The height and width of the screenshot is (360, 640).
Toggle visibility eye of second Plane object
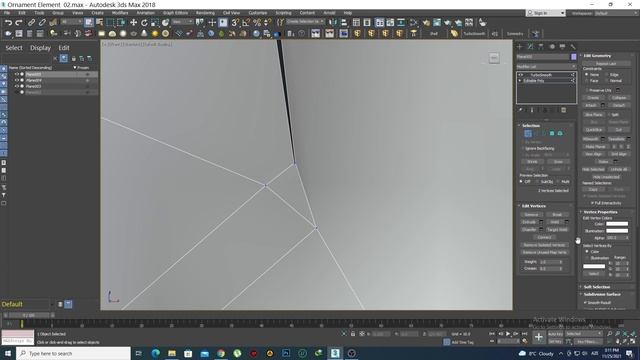coord(17,80)
